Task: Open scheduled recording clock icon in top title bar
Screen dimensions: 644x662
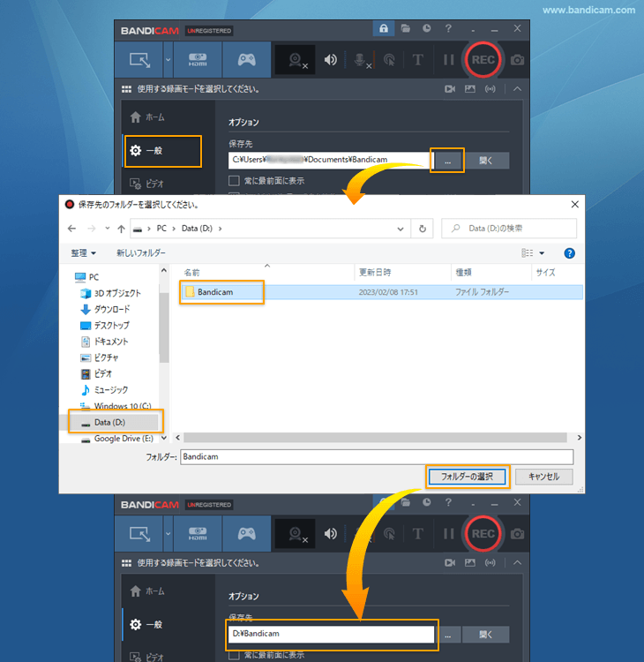Action: [x=427, y=29]
